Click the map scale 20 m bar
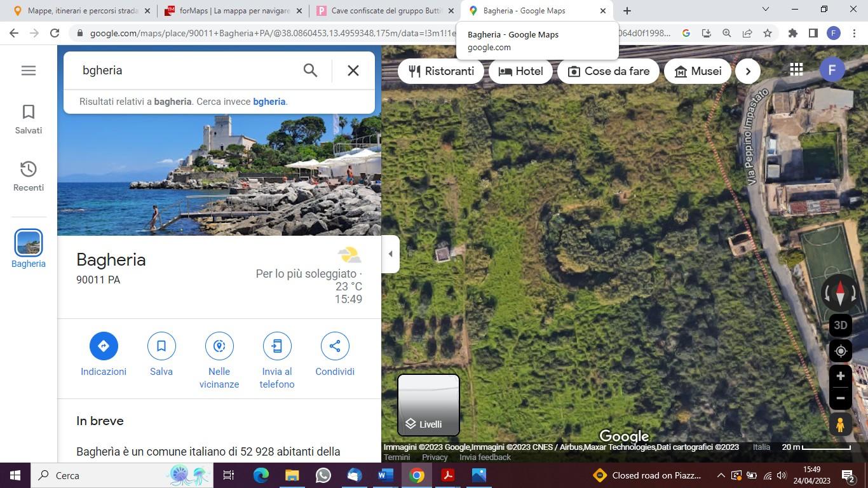 816,447
